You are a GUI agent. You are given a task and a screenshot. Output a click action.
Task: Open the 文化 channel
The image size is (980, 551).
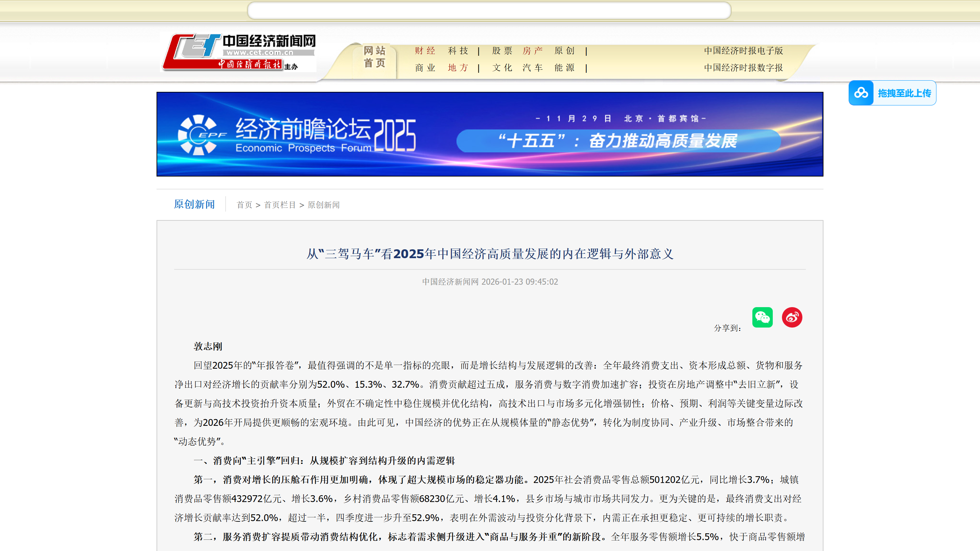502,67
